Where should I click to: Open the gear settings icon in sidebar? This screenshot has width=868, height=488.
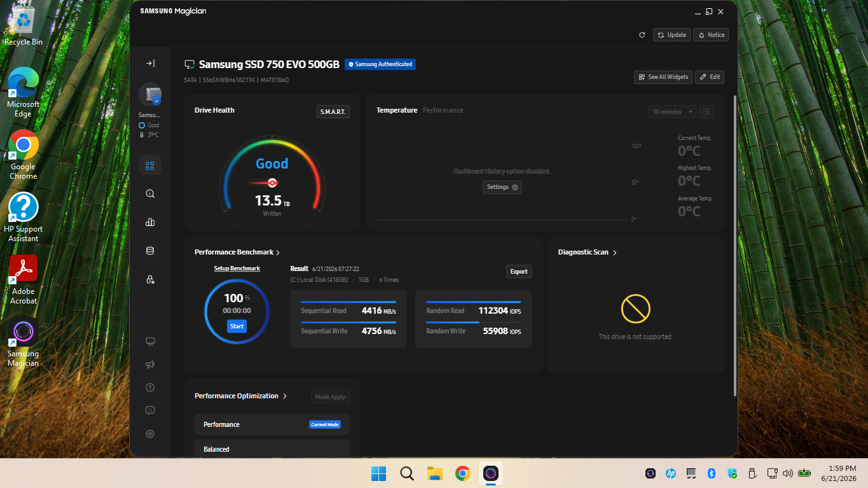[x=150, y=434]
